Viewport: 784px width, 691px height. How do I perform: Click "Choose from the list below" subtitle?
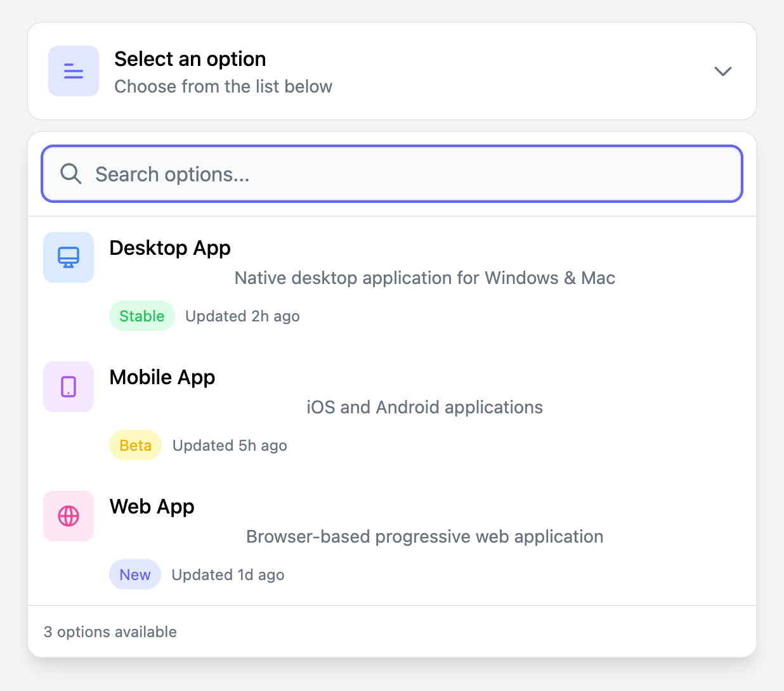pyautogui.click(x=223, y=86)
